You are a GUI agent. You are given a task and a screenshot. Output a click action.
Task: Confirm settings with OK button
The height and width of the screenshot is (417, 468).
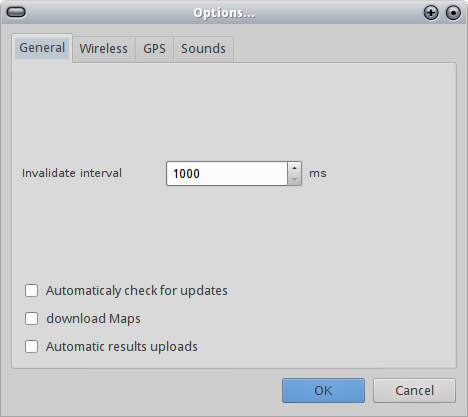coord(323,390)
